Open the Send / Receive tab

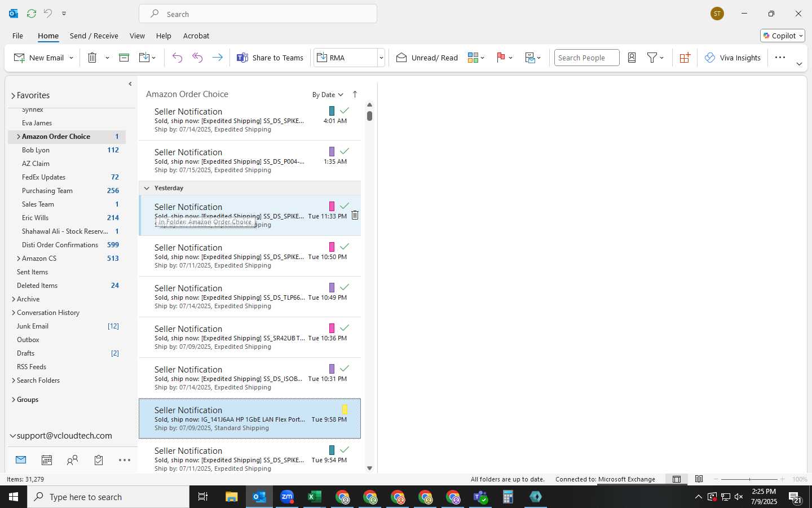pos(94,36)
